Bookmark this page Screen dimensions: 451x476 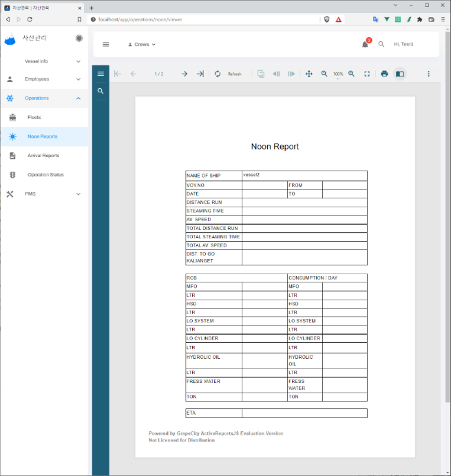[x=79, y=19]
